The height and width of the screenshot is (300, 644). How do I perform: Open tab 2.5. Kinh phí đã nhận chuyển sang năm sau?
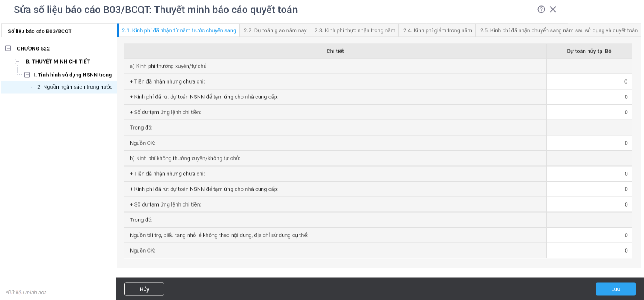point(559,30)
